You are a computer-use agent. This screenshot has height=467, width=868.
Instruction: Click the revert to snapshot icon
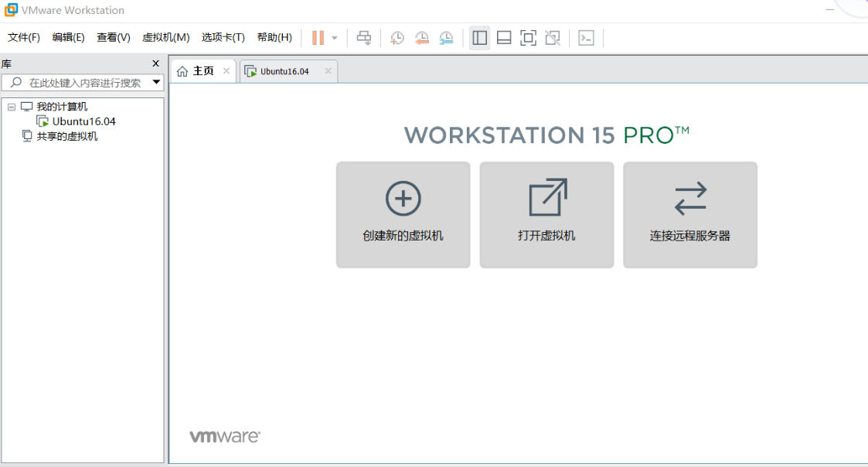point(422,38)
